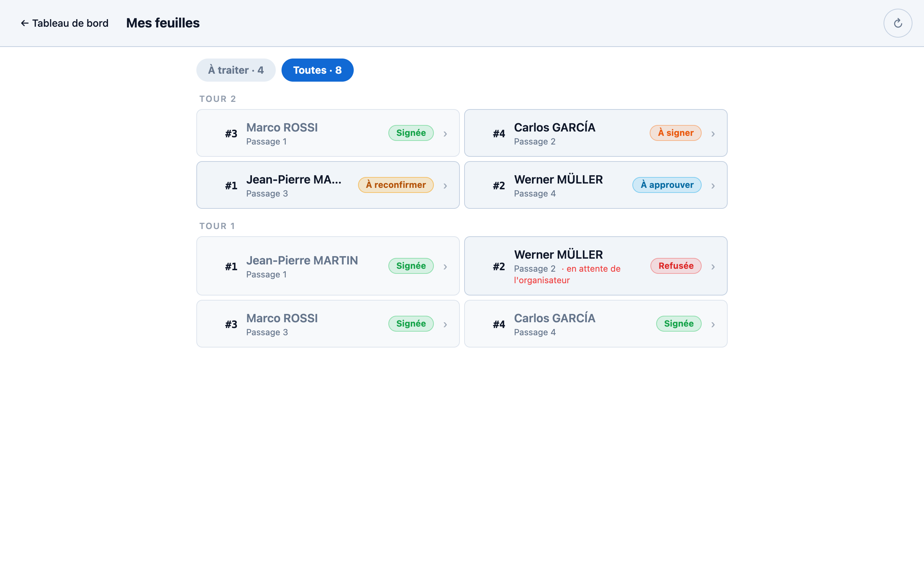Open chevron on Carlos GARCÍA À signer card

(x=713, y=134)
